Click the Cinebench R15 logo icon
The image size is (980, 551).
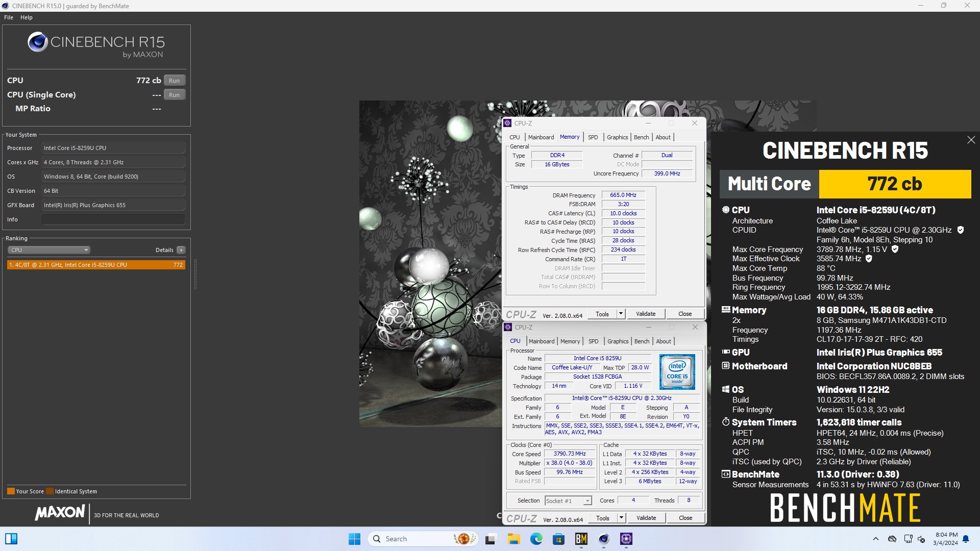(38, 42)
